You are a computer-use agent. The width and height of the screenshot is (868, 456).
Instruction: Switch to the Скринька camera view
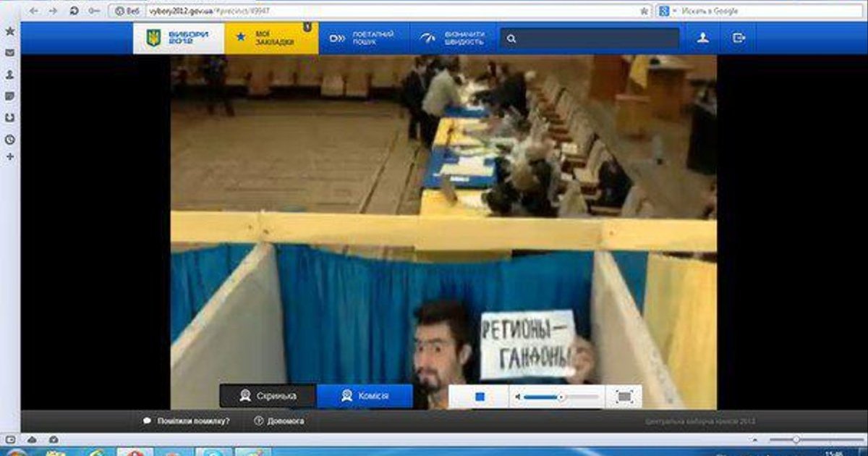[x=268, y=396]
